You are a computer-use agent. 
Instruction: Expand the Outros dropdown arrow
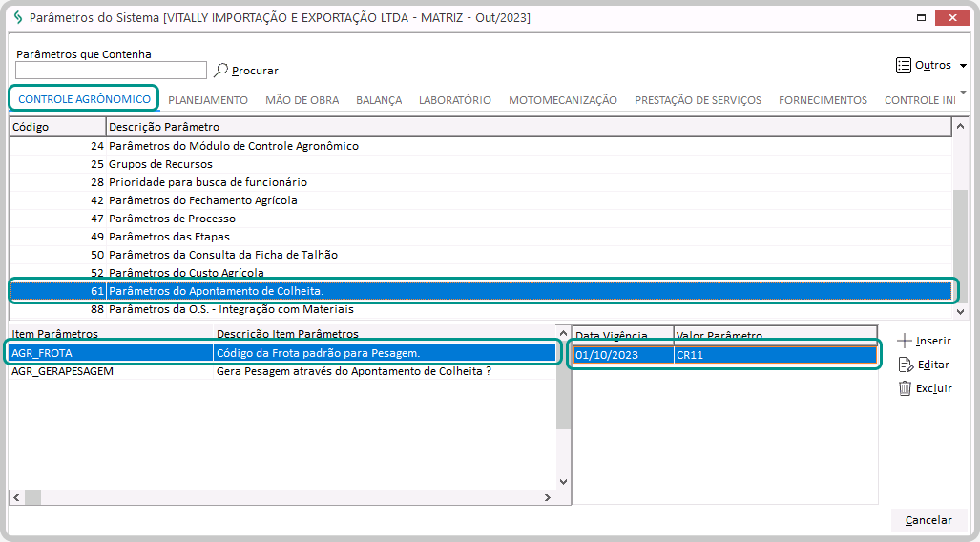(x=963, y=66)
